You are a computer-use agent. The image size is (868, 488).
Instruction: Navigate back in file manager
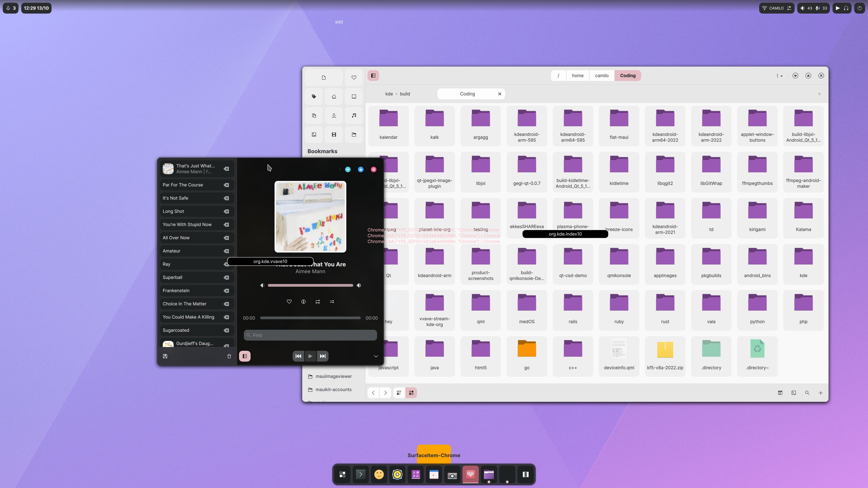pyautogui.click(x=373, y=393)
